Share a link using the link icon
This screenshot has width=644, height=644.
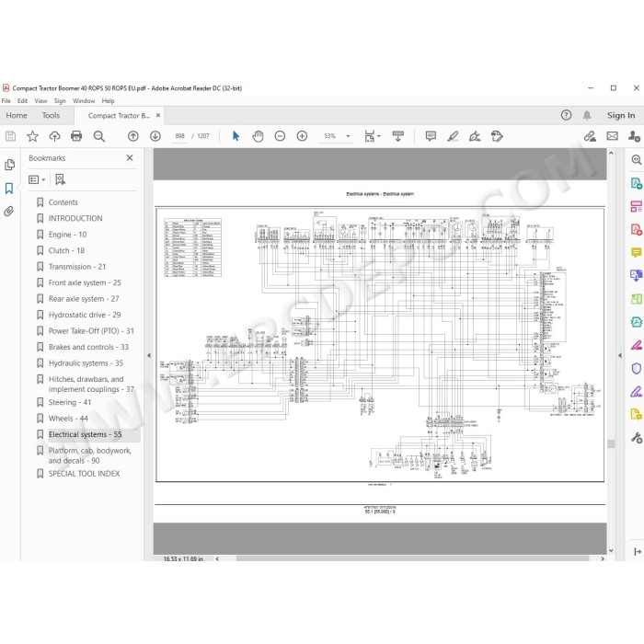point(591,136)
